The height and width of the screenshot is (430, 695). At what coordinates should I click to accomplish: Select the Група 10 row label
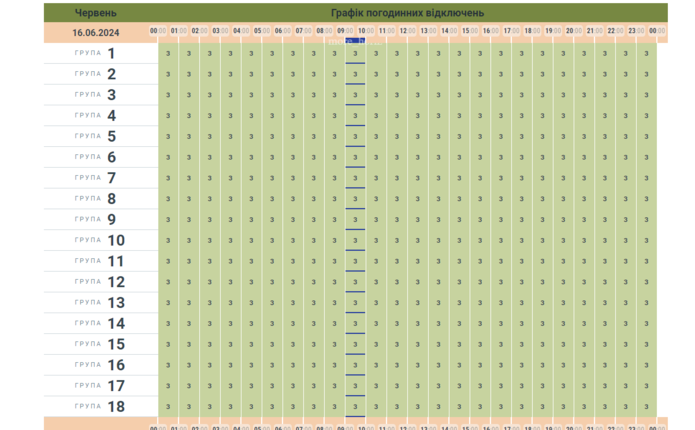tap(100, 240)
